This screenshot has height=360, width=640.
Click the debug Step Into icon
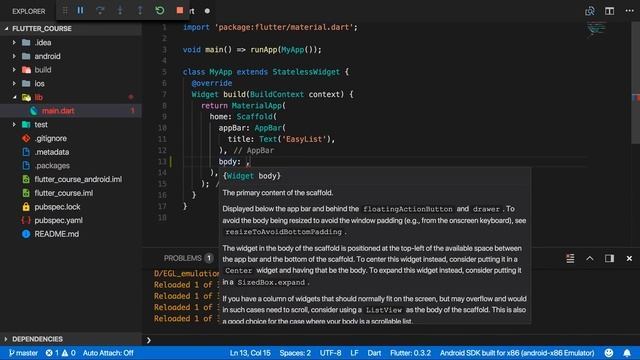pos(120,11)
